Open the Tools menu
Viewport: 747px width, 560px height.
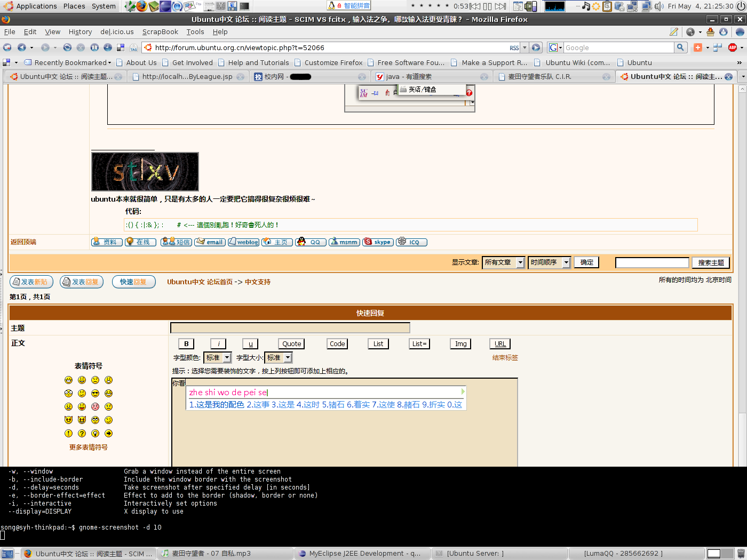[x=195, y=32]
